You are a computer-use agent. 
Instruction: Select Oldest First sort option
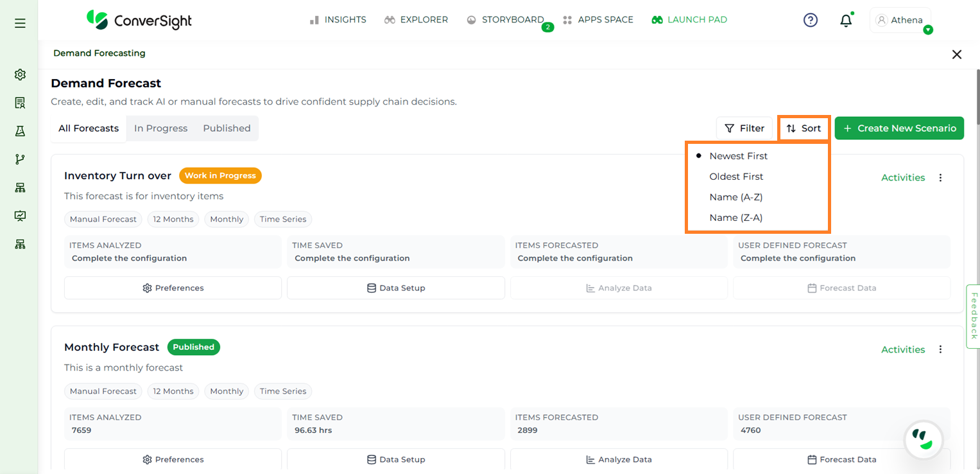click(x=736, y=177)
